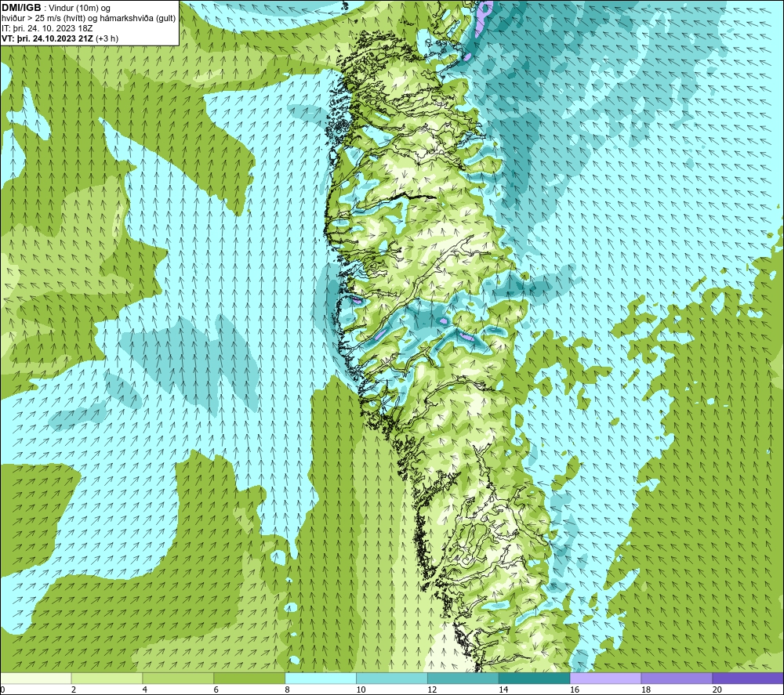The image size is (784, 695).
Task: Click the '8' label on the scale
Action: tap(288, 690)
